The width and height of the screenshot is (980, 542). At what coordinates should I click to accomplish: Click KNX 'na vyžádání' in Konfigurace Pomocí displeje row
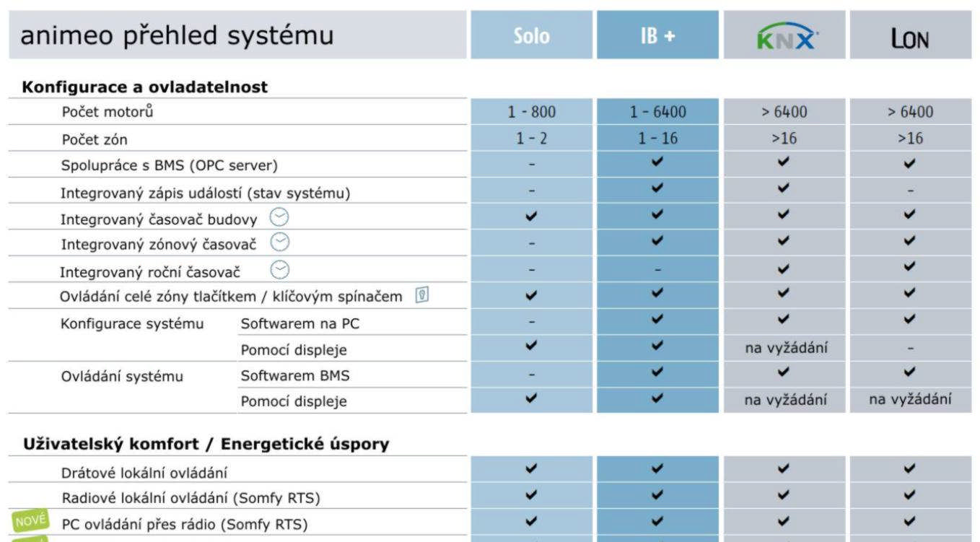pos(784,350)
